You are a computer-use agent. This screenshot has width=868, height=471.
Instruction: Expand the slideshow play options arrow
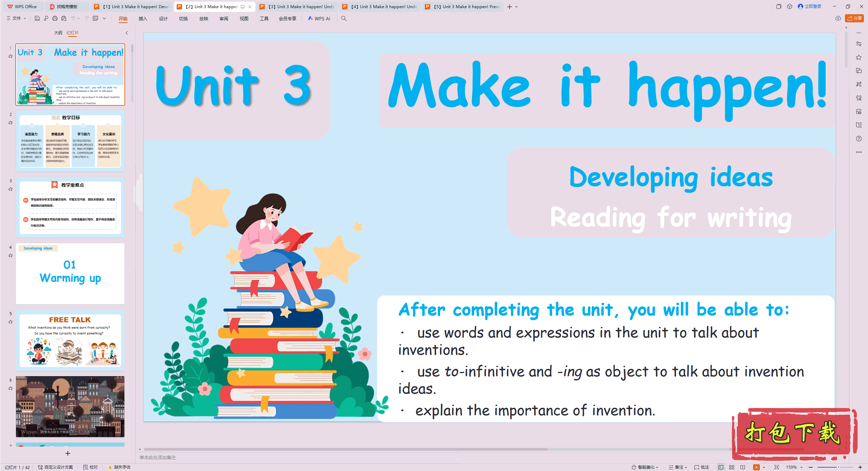764,467
